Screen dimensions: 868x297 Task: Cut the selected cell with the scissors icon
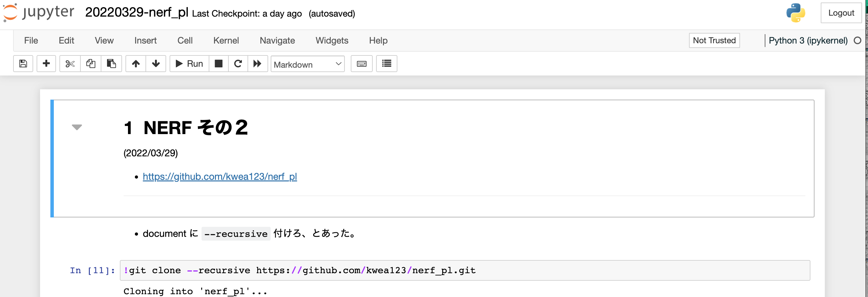(70, 64)
